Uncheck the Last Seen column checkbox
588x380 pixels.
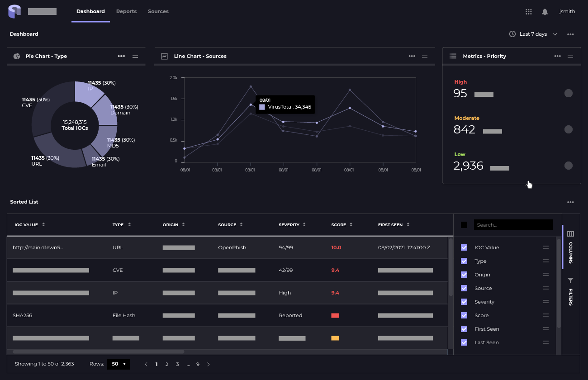pyautogui.click(x=464, y=342)
